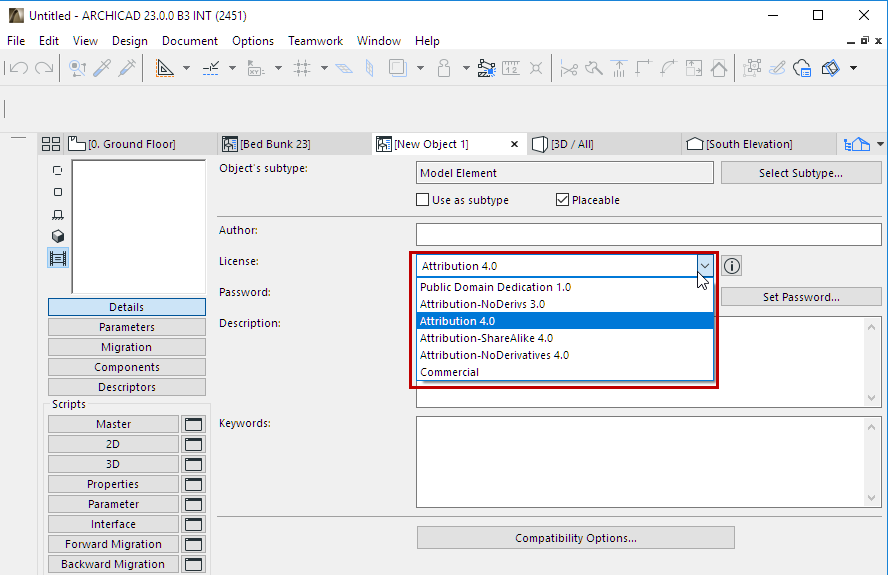Open 3D script in separate window

[x=194, y=465]
